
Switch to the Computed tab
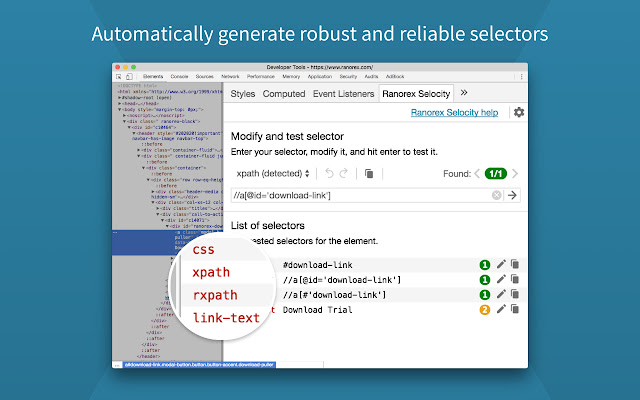[x=284, y=94]
